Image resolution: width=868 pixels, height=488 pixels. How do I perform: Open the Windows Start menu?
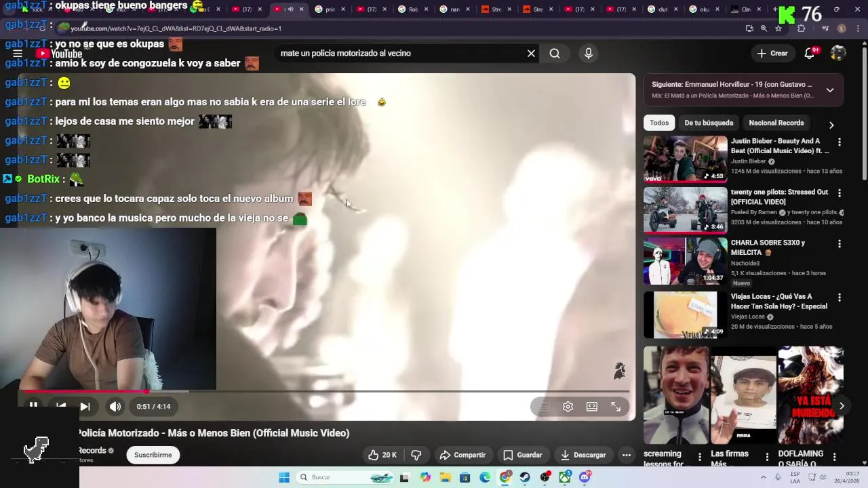click(284, 477)
